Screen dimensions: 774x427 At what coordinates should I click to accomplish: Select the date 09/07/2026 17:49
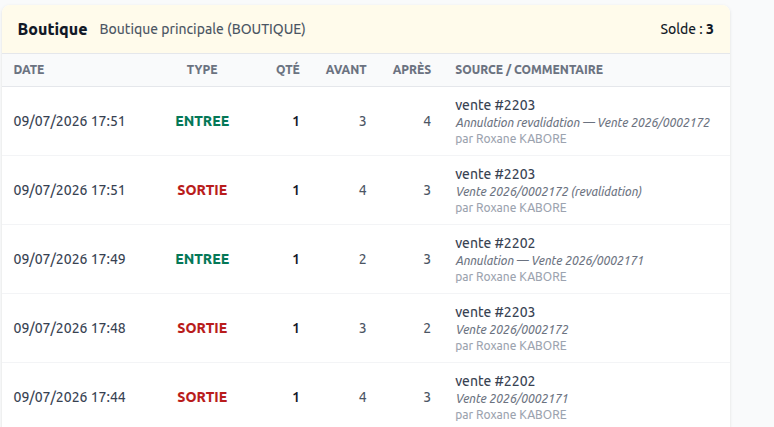click(x=69, y=259)
